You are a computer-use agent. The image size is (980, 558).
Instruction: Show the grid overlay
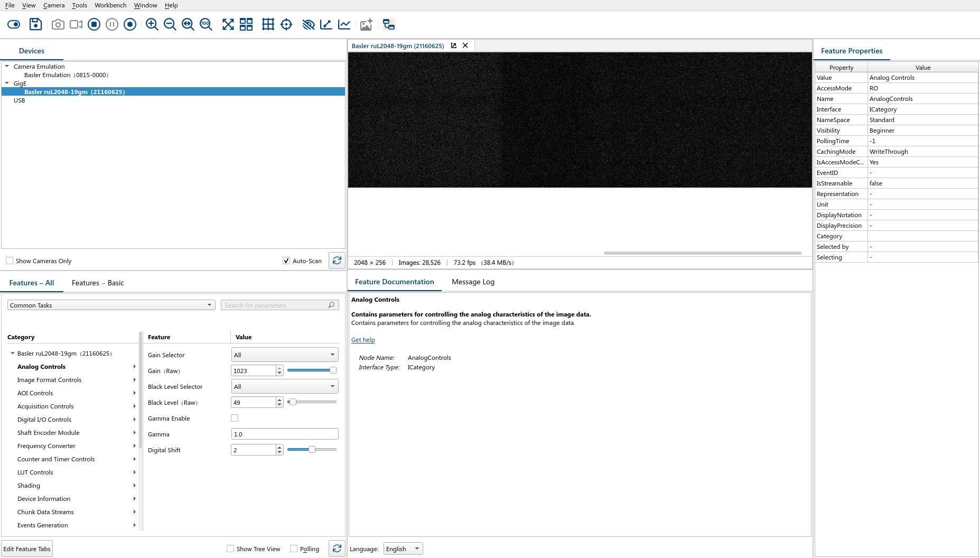pyautogui.click(x=268, y=24)
